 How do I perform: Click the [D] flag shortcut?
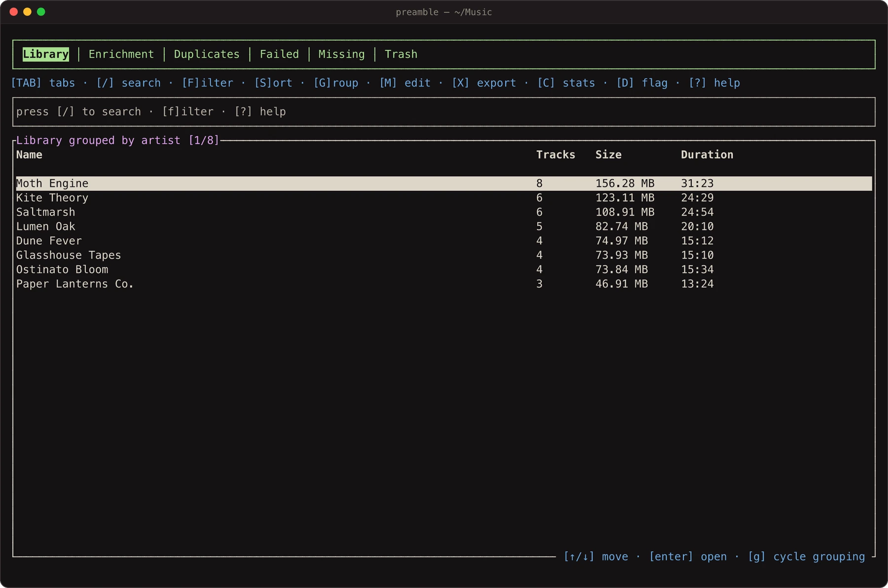pyautogui.click(x=642, y=83)
